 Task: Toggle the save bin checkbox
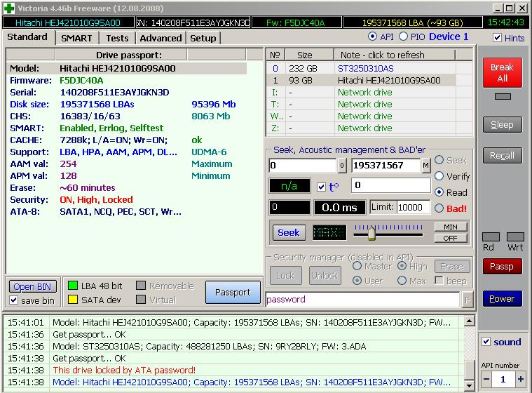[13, 300]
